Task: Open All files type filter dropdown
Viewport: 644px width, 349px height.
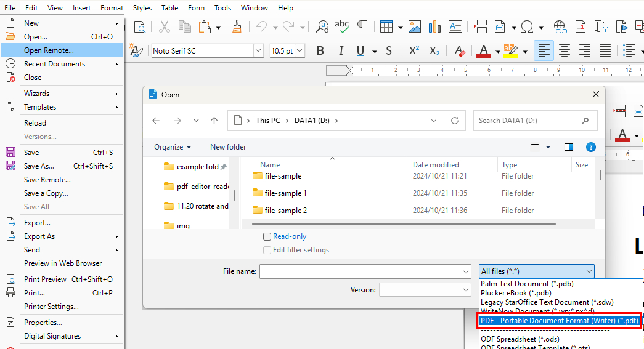Action: click(536, 271)
